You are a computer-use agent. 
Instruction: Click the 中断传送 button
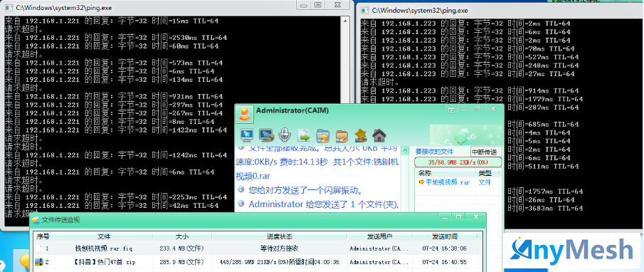[486, 152]
